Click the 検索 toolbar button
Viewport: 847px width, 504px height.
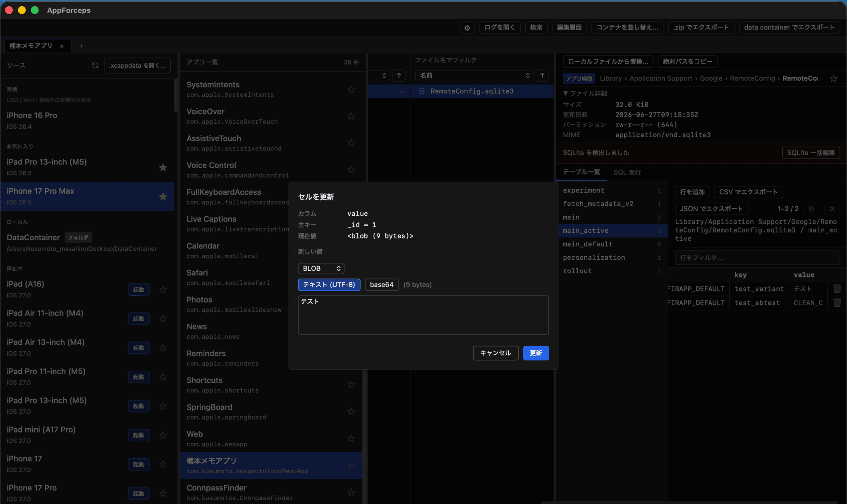[536, 27]
